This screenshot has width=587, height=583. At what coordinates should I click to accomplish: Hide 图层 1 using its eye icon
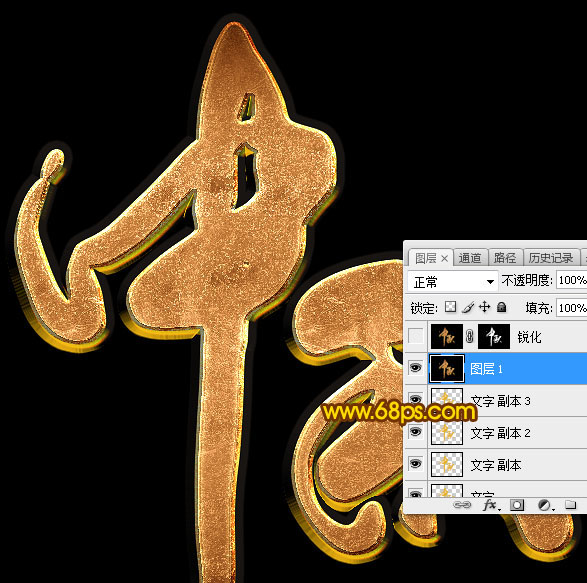point(416,368)
